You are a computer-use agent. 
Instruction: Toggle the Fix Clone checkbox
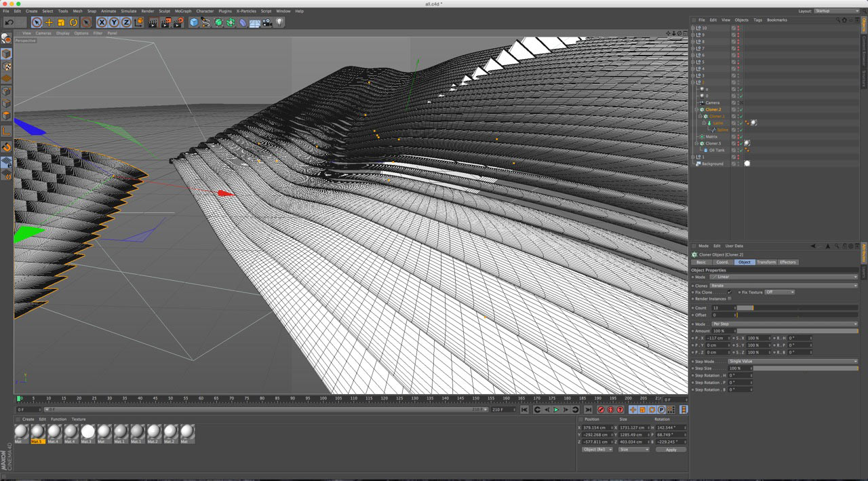[730, 292]
